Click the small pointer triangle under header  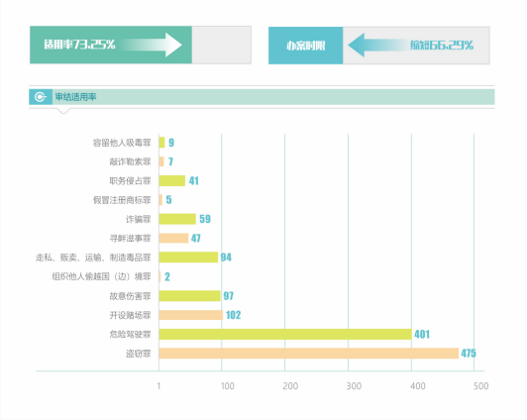click(x=63, y=111)
